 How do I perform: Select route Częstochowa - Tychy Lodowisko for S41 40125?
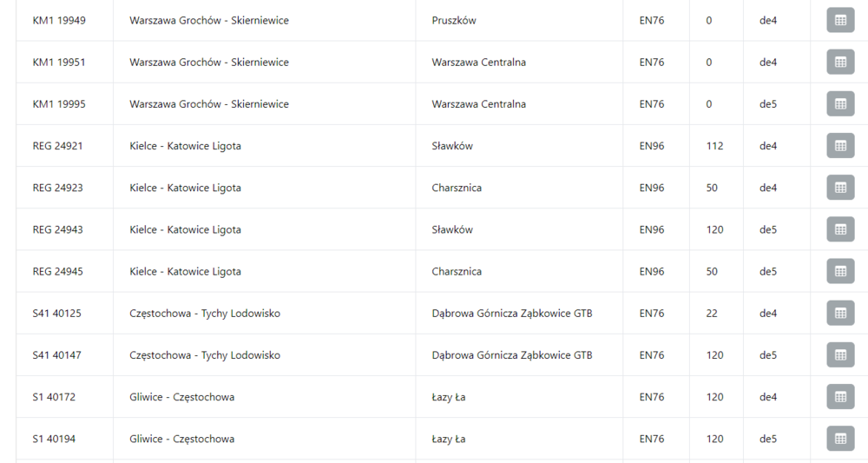tap(205, 314)
